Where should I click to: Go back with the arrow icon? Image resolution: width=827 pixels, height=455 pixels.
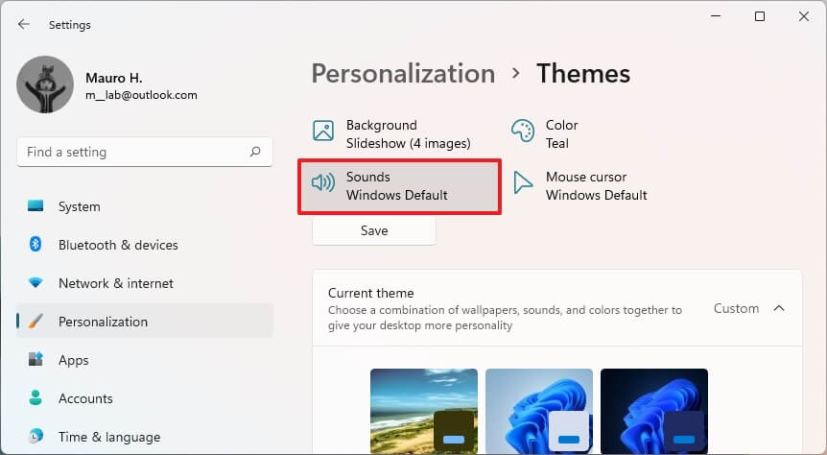(x=24, y=24)
